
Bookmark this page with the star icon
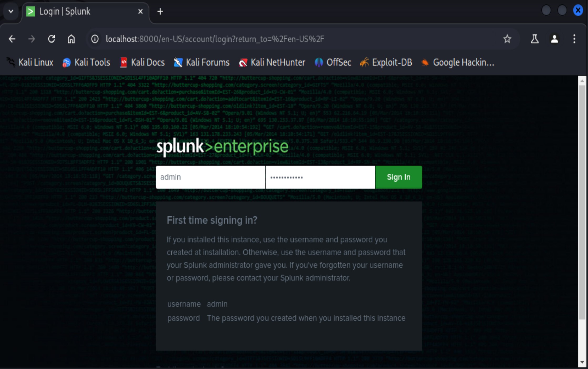pyautogui.click(x=507, y=39)
